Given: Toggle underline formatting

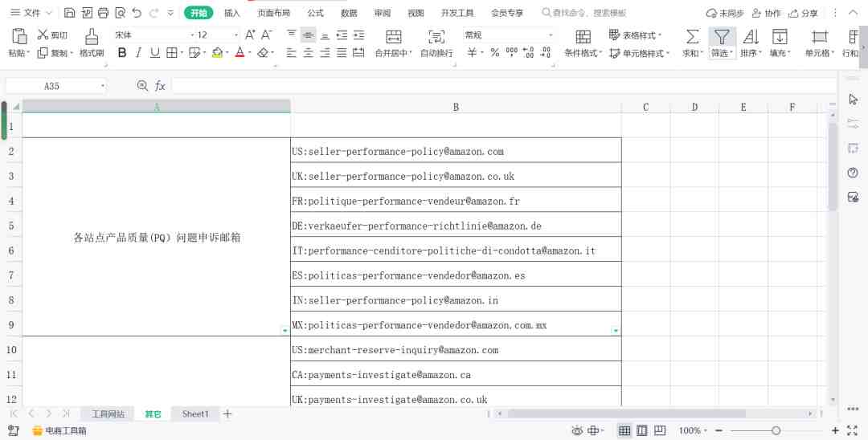Looking at the screenshot, I should tap(155, 52).
